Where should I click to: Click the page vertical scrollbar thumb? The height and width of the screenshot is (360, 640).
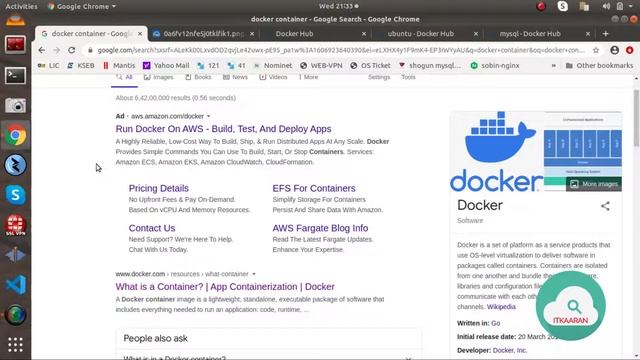point(636,118)
